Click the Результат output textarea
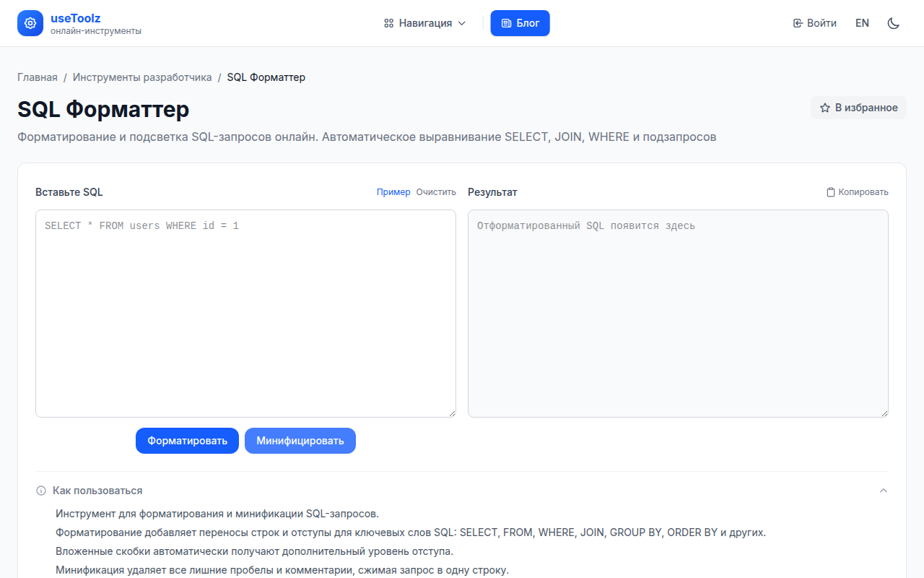Screen dimensions: 924x578 [x=678, y=314]
